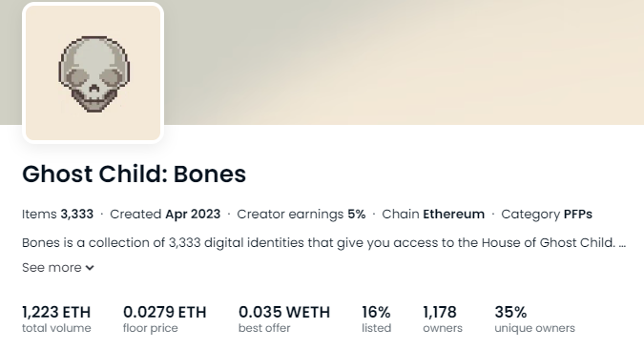Click the 0.035 WETH best offer stat
The height and width of the screenshot is (349, 644).
tap(284, 318)
